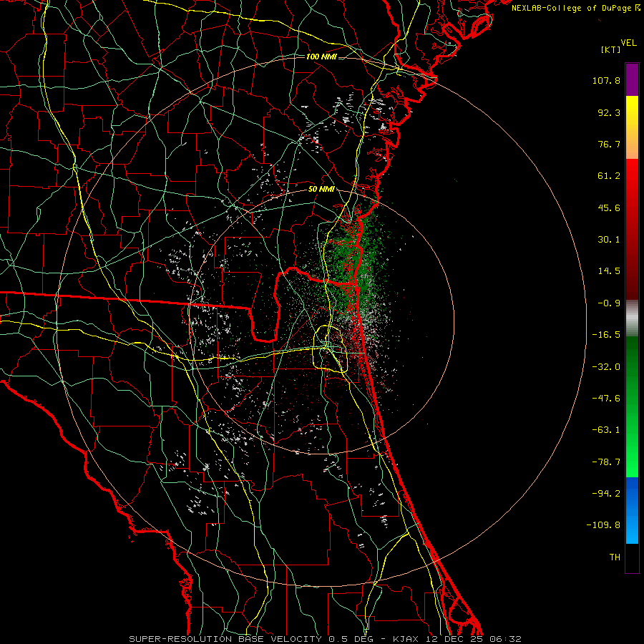
Task: Click the [KT] units label
Action: [611, 49]
